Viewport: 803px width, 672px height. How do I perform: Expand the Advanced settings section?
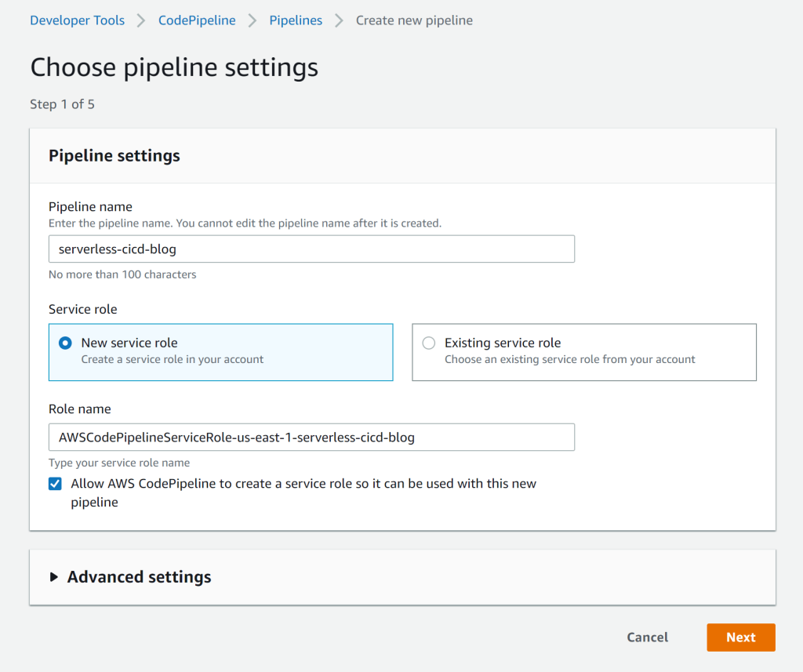pos(139,576)
